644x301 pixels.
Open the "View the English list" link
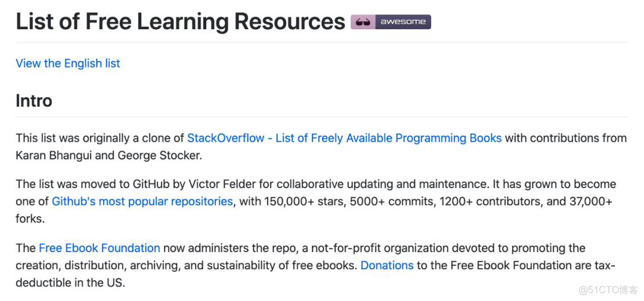[x=68, y=63]
